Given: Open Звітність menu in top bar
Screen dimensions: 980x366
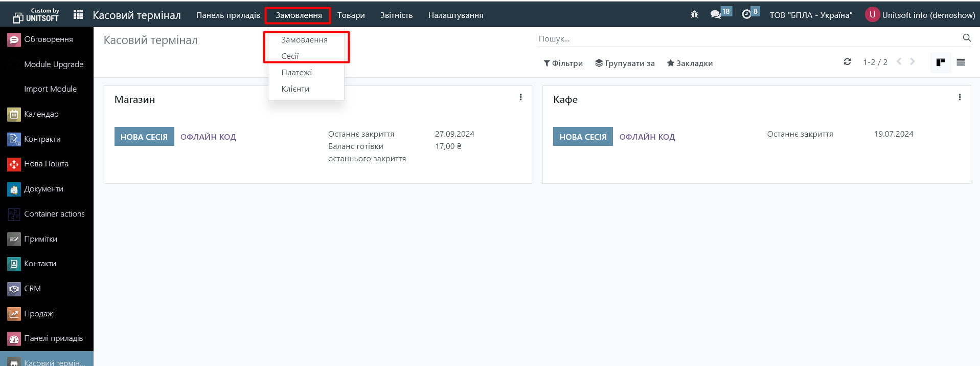Looking at the screenshot, I should pos(396,15).
